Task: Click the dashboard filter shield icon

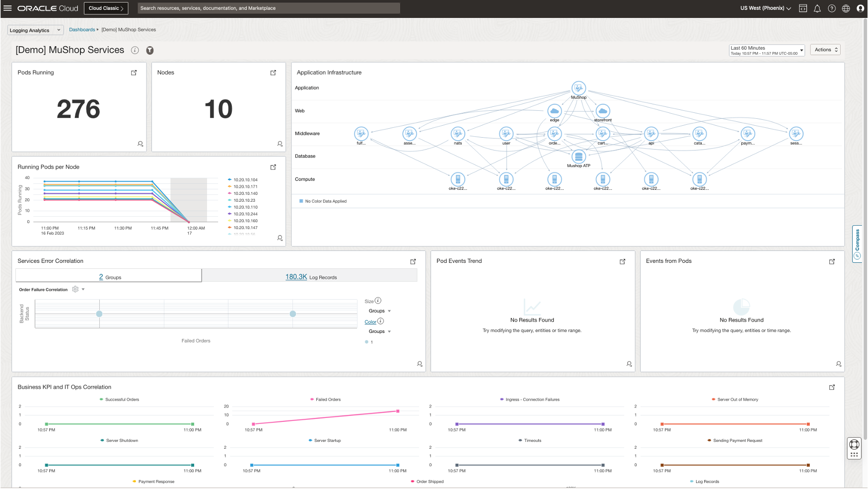Action: tap(150, 50)
